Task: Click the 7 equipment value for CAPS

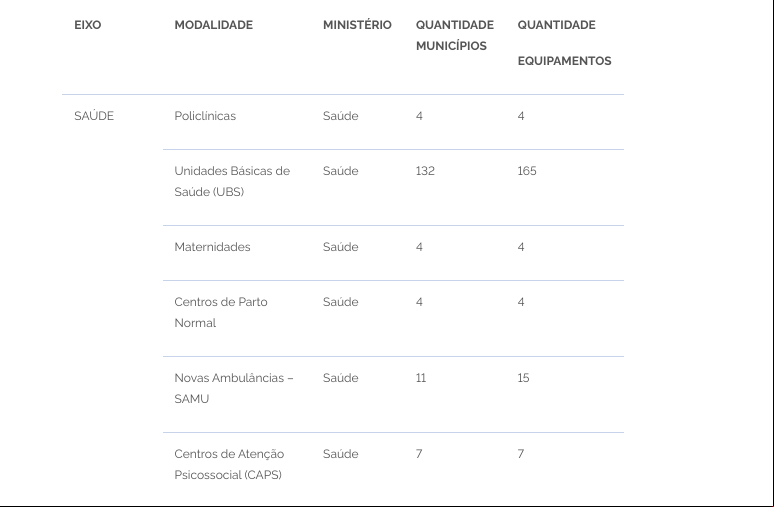Action: 521,454
